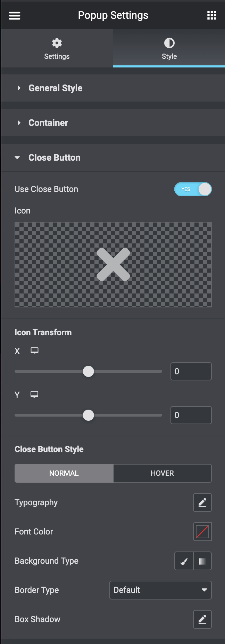This screenshot has width=225, height=644.
Task: Click the X transform value input field
Action: click(191, 371)
